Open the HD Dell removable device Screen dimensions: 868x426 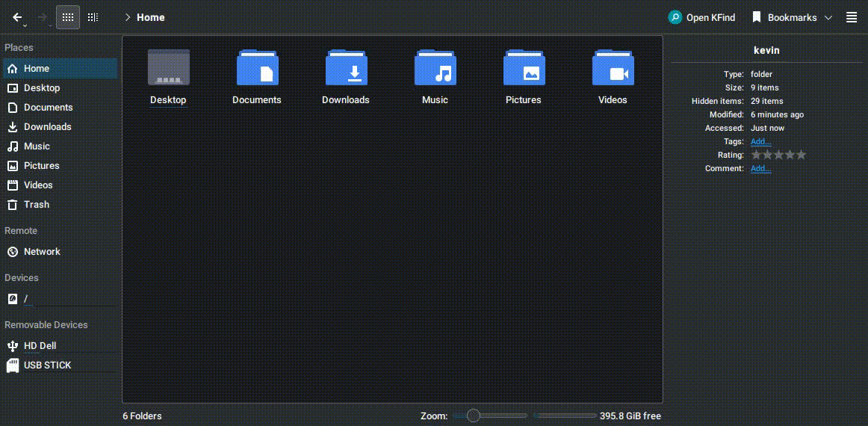point(60,346)
